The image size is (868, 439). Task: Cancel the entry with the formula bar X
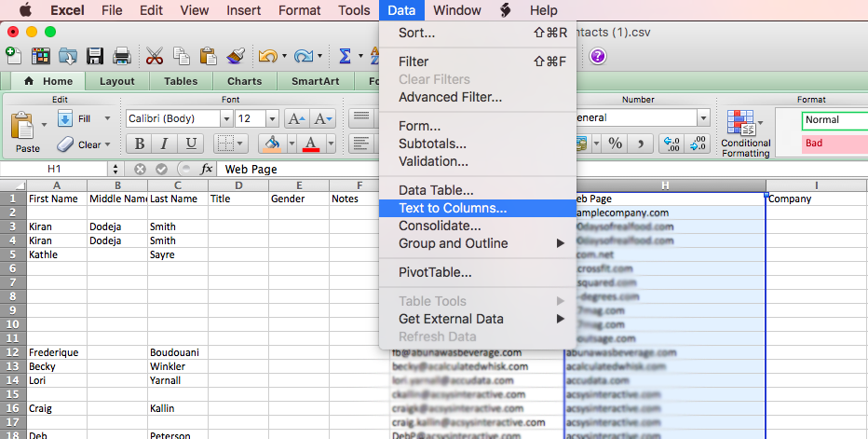pyautogui.click(x=140, y=169)
